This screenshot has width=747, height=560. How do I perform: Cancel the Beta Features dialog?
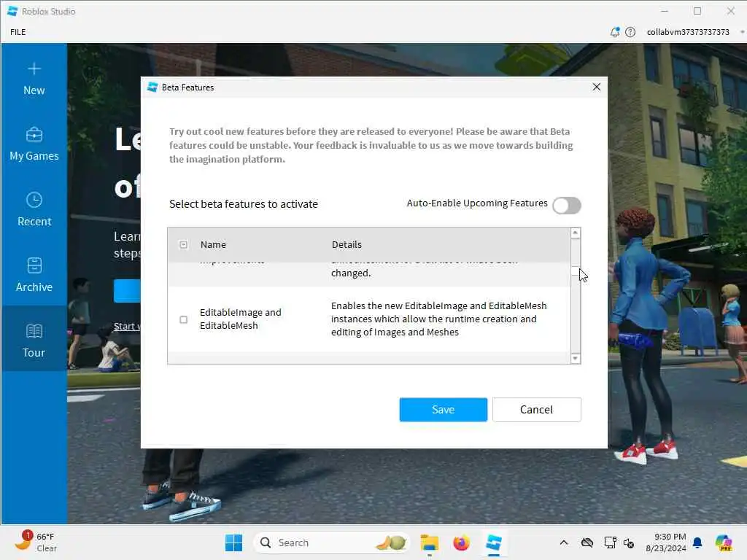pos(536,410)
